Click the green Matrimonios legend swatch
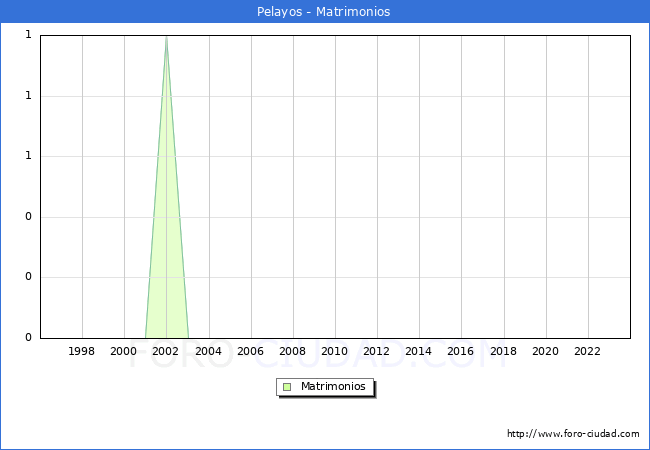Viewport: 650px width, 450px height. [x=287, y=387]
